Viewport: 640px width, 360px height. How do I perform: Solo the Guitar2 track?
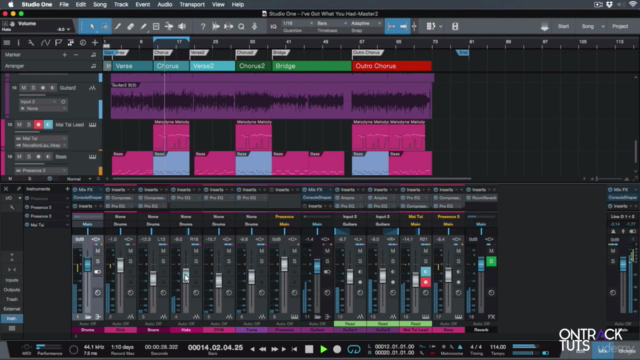(33, 88)
